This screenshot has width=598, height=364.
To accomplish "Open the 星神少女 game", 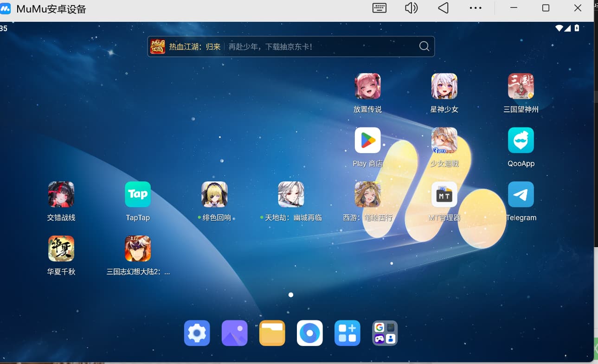I will pyautogui.click(x=444, y=86).
